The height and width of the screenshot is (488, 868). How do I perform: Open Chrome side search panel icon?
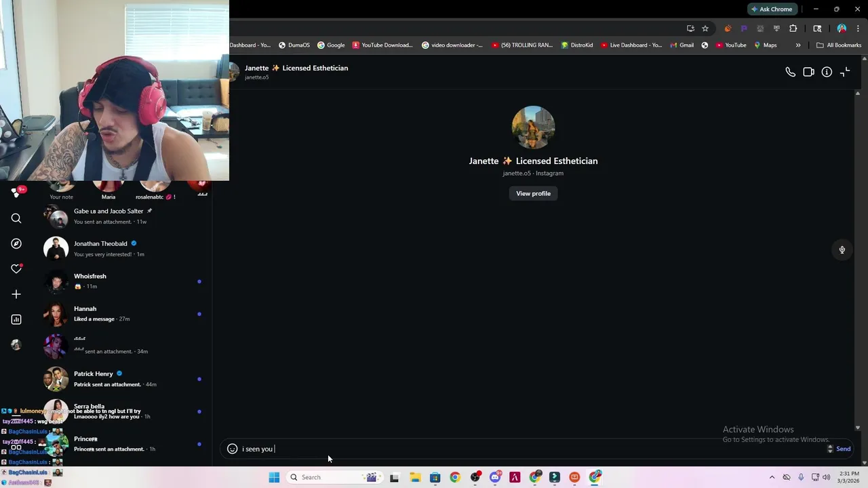tap(817, 28)
